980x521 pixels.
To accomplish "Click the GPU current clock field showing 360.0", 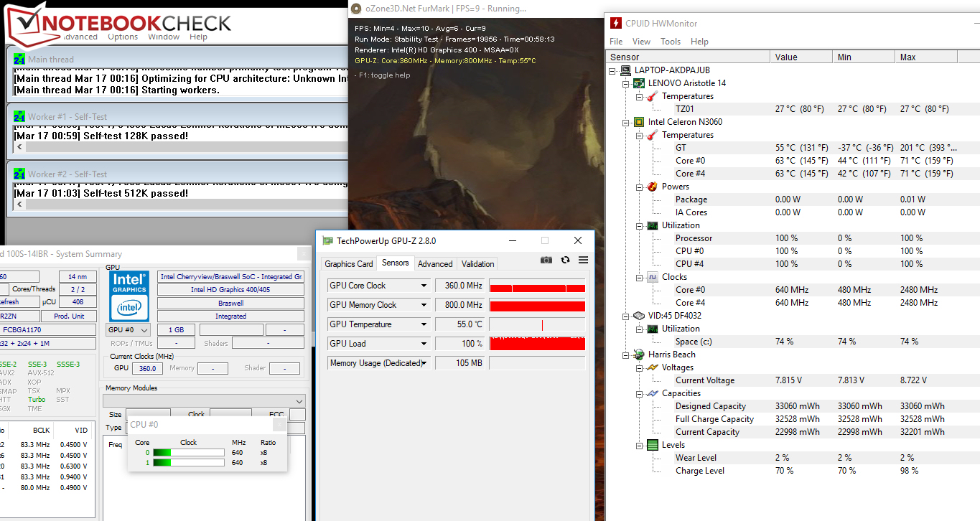I will click(147, 368).
